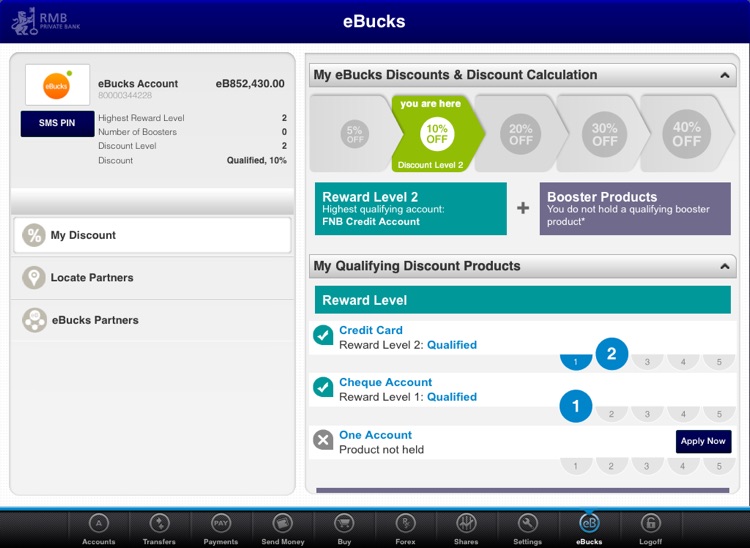Select the eBucks tab icon
This screenshot has height=548, width=750.
click(589, 523)
